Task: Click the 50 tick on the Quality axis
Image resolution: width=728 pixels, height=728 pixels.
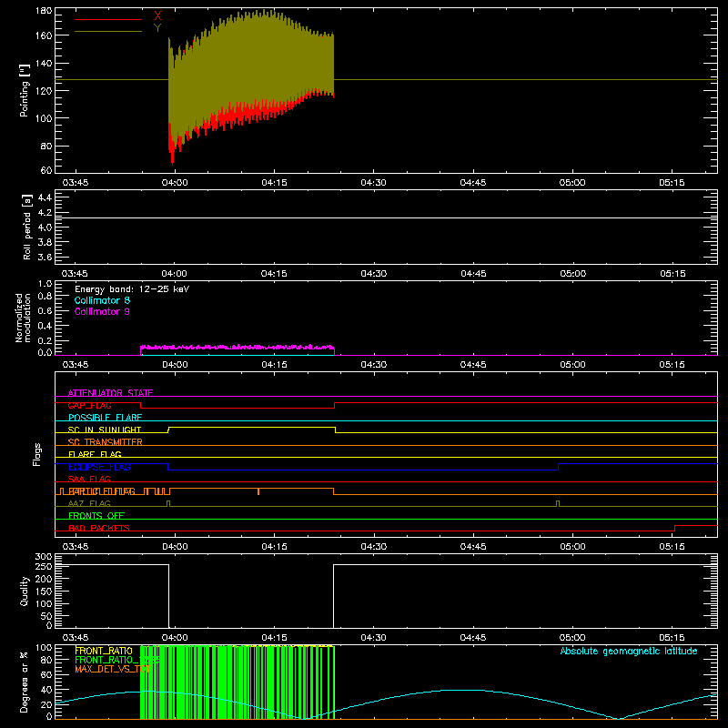Action: click(x=46, y=617)
